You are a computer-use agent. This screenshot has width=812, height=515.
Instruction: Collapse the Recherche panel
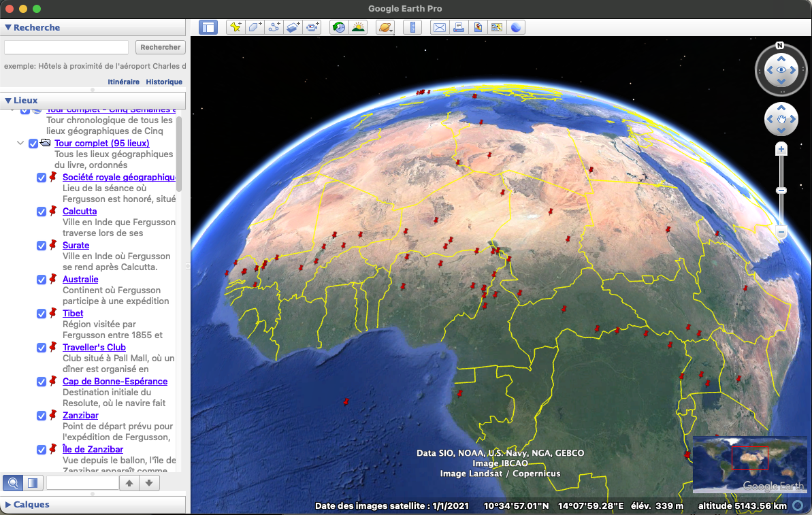coord(7,27)
